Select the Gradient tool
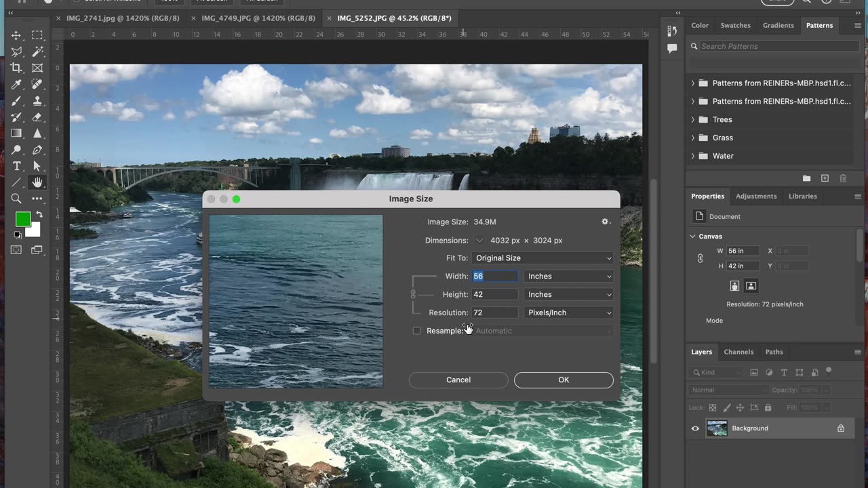 (16, 134)
